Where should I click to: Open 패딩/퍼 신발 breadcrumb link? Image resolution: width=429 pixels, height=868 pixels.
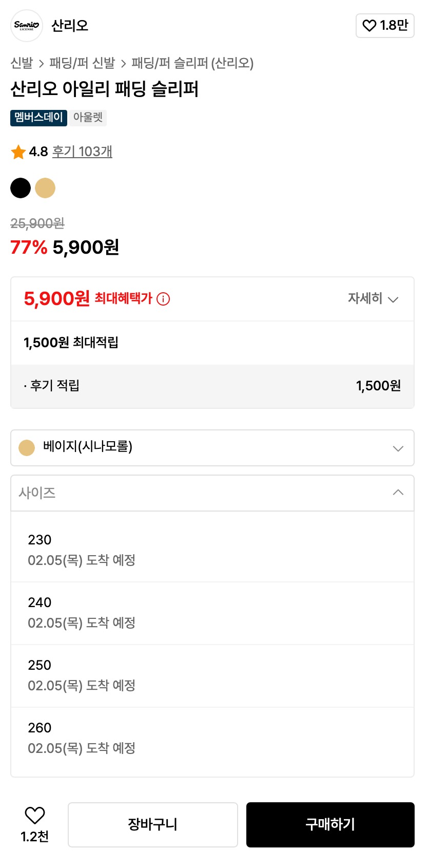[82, 63]
